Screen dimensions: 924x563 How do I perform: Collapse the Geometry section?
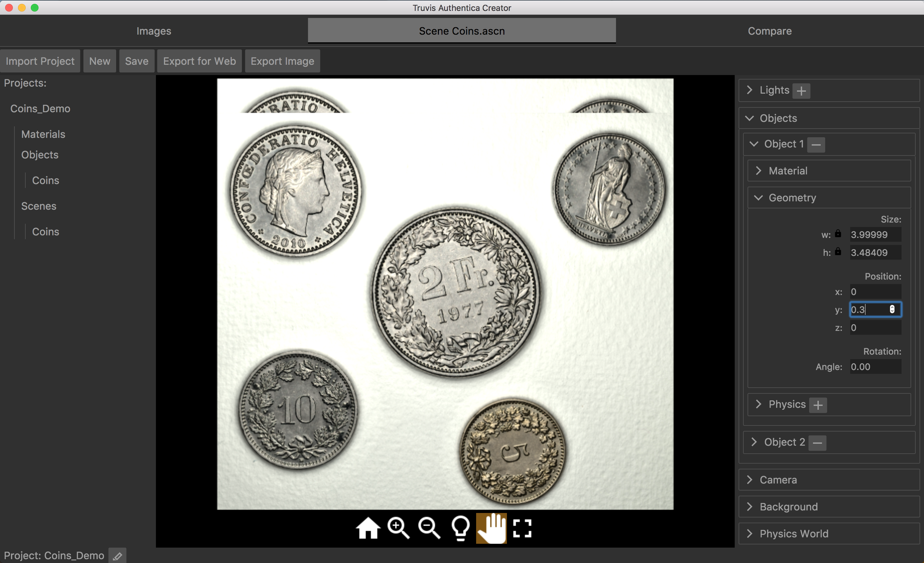click(758, 197)
